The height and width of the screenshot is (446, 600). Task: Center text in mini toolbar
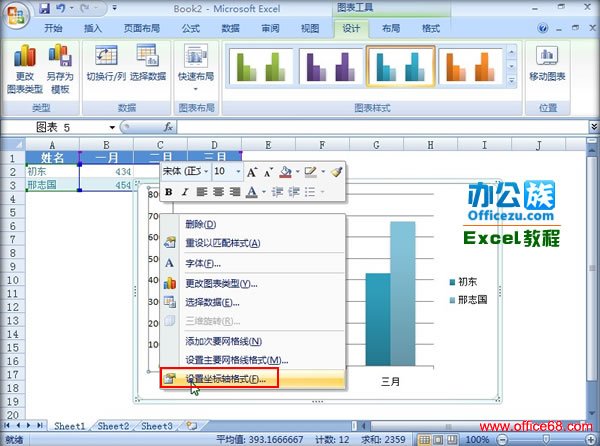[x=218, y=192]
